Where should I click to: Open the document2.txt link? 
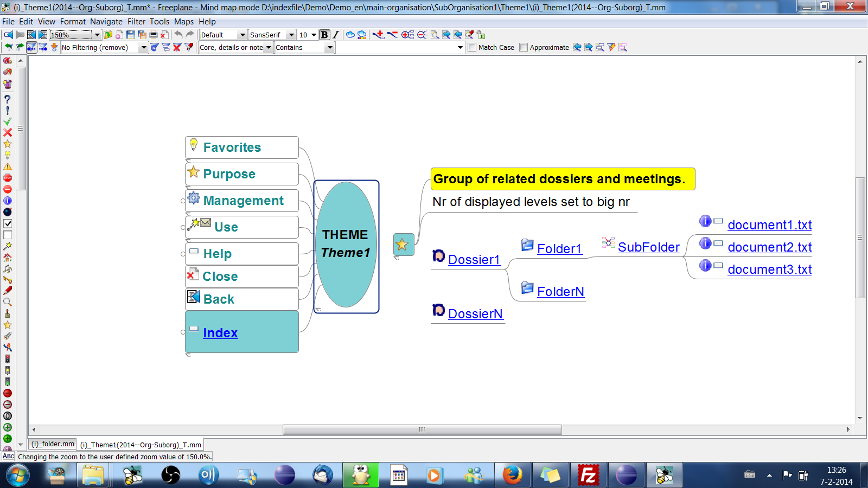[769, 247]
